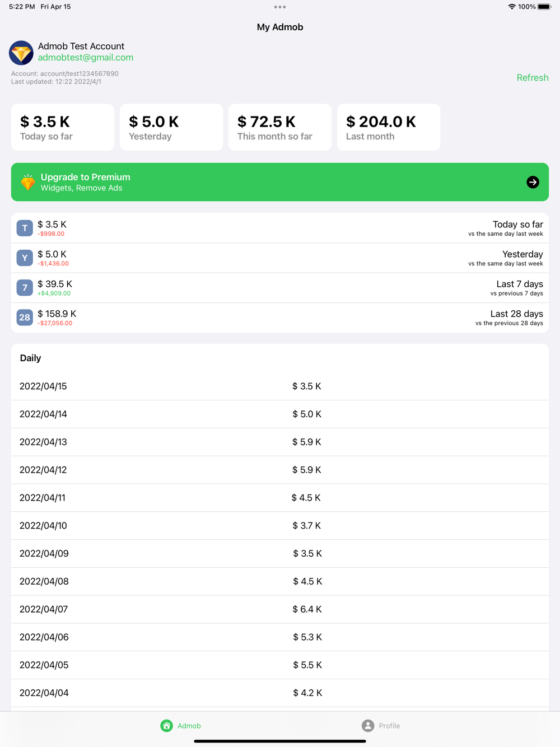Select the Admob Test Account name
Viewport: 560px width, 747px height.
(81, 46)
